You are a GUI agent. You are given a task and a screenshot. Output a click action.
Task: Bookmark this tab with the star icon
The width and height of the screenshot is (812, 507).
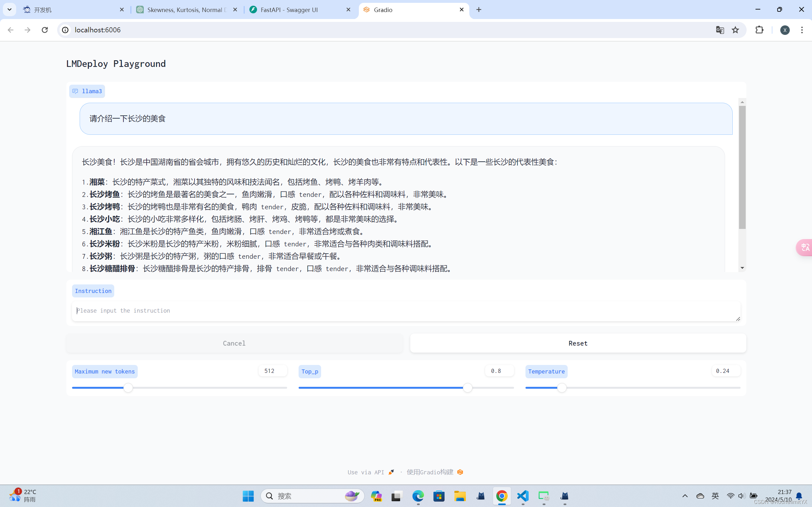click(x=735, y=30)
